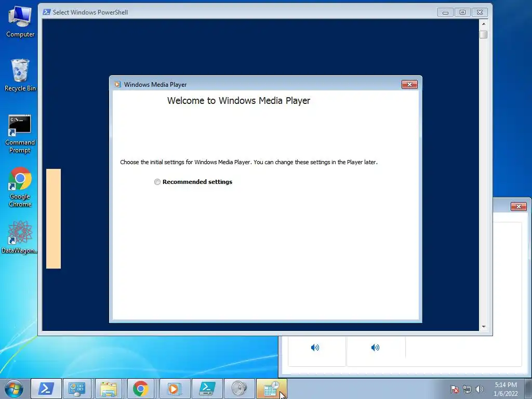The height and width of the screenshot is (399, 532).
Task: Minimize the Select Windows PowerShell window
Action: click(x=445, y=12)
